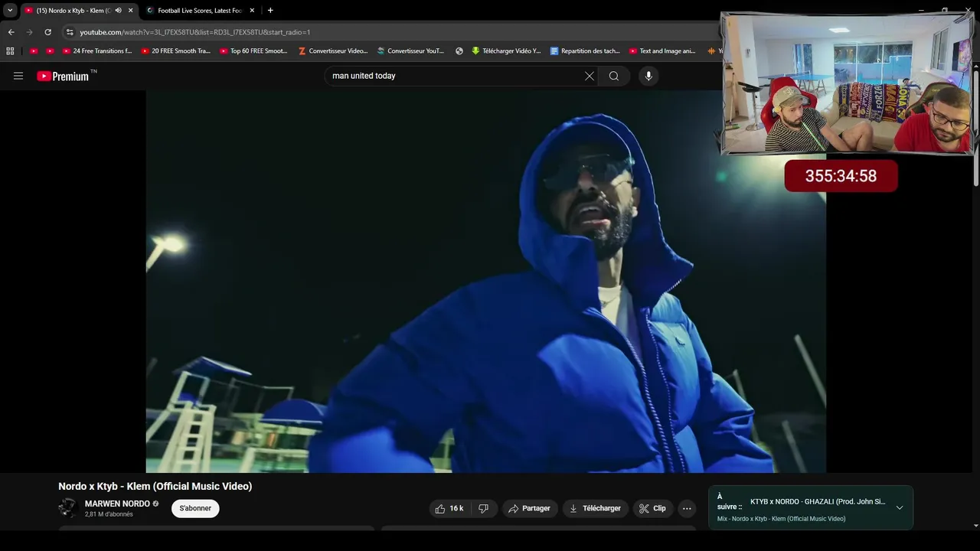Dislike the video with thumbs down
Screen dimensions: 980x551
pyautogui.click(x=483, y=508)
